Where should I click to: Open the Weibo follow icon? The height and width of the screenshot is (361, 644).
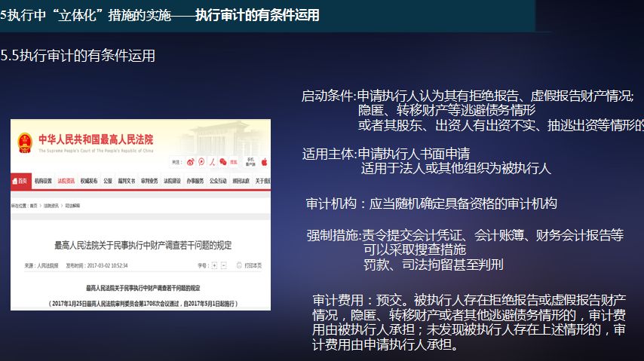tap(190, 162)
